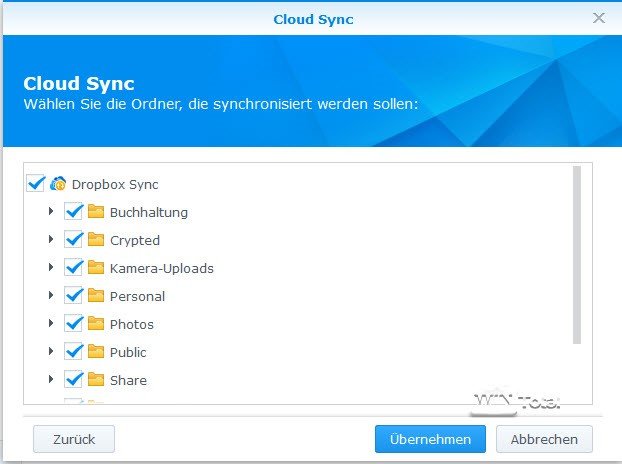Click the Übernehmen button
This screenshot has height=464, width=622.
tap(430, 439)
